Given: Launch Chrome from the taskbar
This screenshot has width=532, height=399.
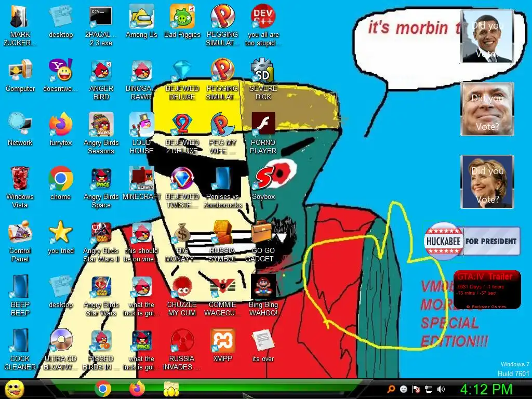Looking at the screenshot, I should pos(103,389).
